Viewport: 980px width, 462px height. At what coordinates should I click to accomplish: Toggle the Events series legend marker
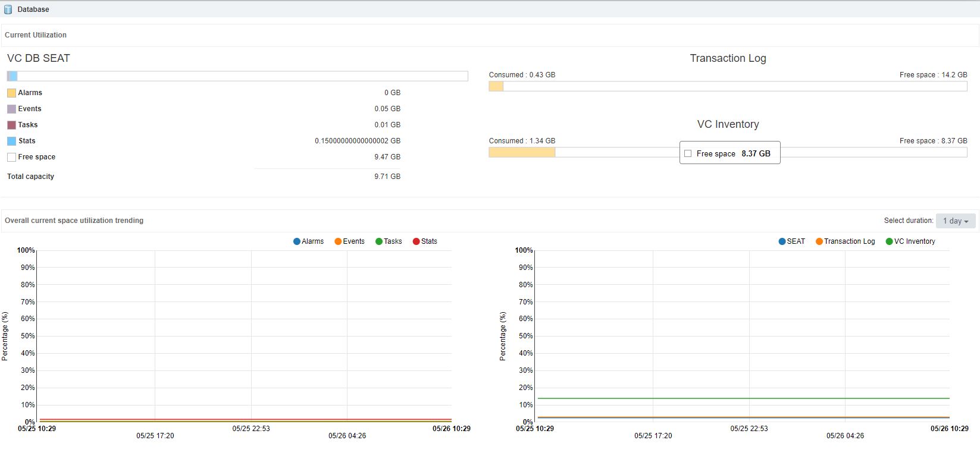pos(338,241)
